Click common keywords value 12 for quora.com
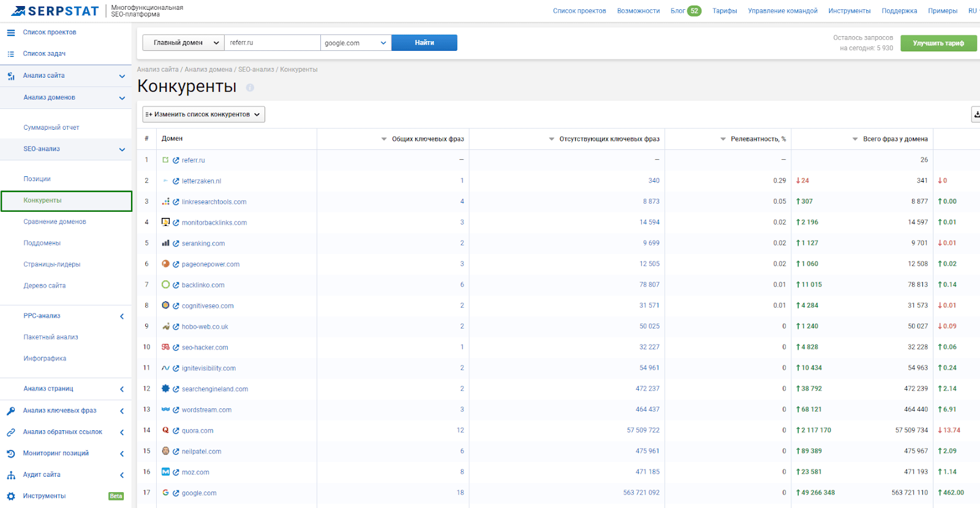The image size is (980, 508). (461, 430)
